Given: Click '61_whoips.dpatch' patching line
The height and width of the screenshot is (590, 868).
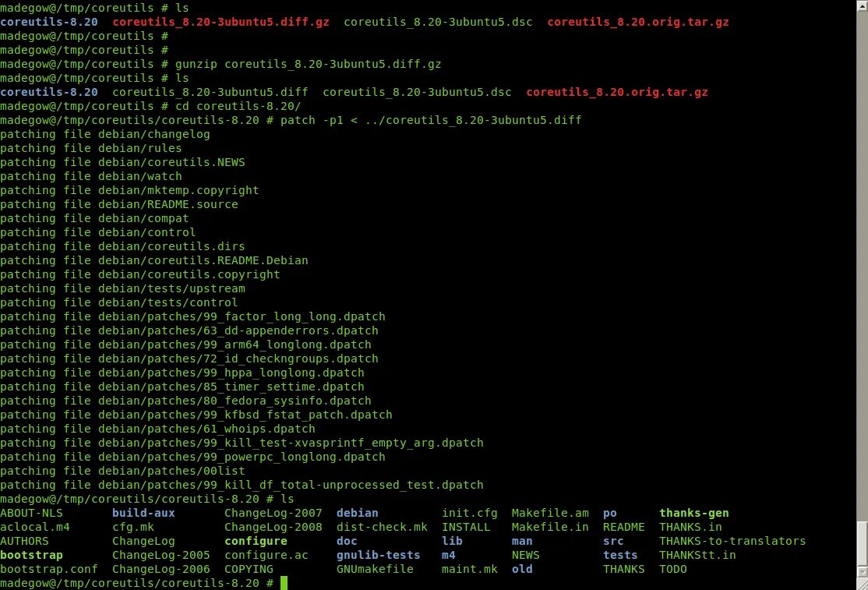Looking at the screenshot, I should click(157, 429).
